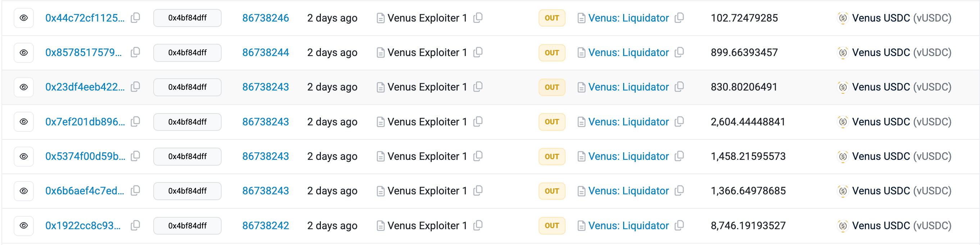
Task: Copy Venus: Liquidator address in 0x44c72cf1125 row
Action: tap(680, 18)
